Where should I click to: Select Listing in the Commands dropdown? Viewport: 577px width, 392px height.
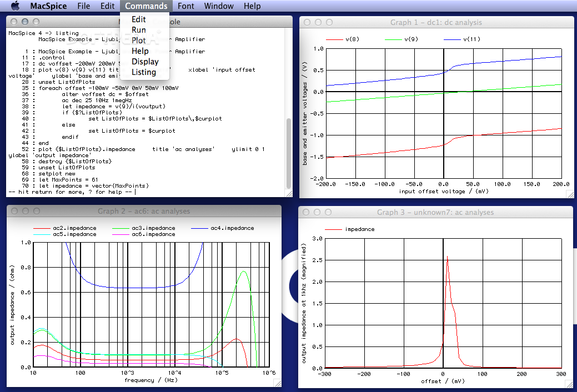coord(144,72)
